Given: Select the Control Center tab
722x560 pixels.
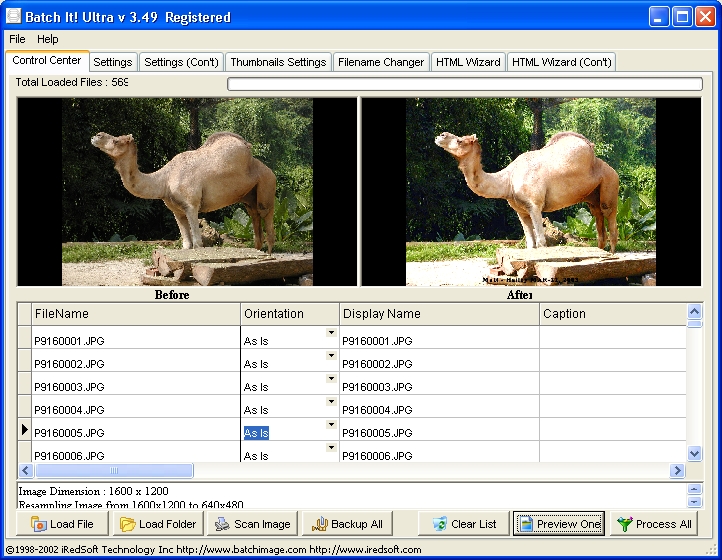Looking at the screenshot, I should click(47, 60).
